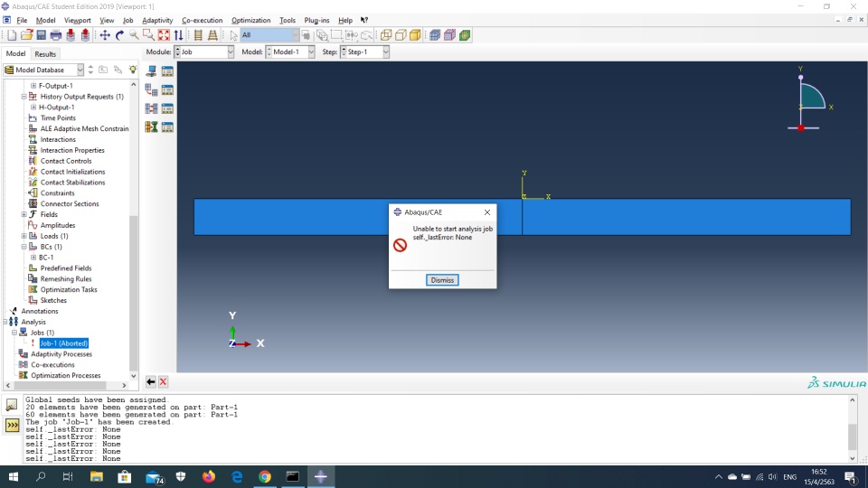Open the Optimization Process Manager icon
The height and width of the screenshot is (488, 868).
[167, 127]
